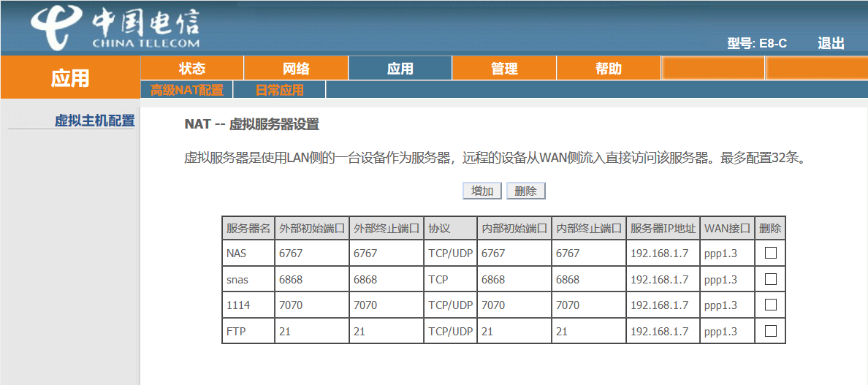Check the delete box for snas

tap(770, 279)
